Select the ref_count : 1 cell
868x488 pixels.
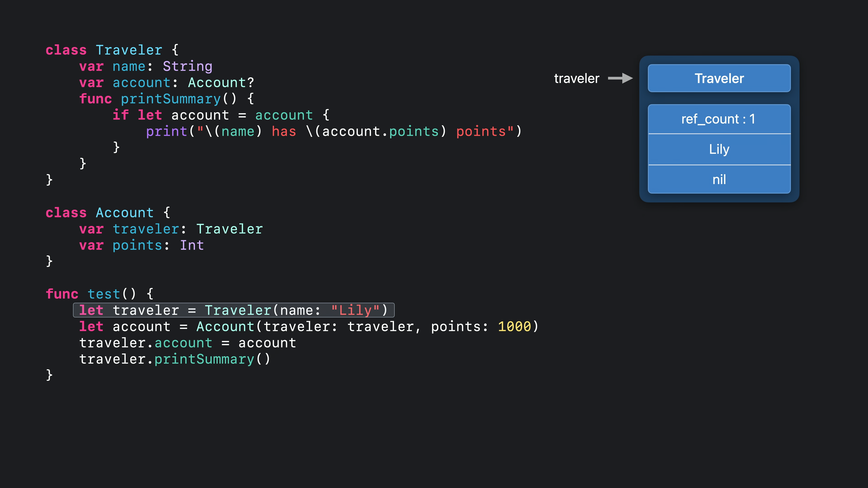point(719,119)
